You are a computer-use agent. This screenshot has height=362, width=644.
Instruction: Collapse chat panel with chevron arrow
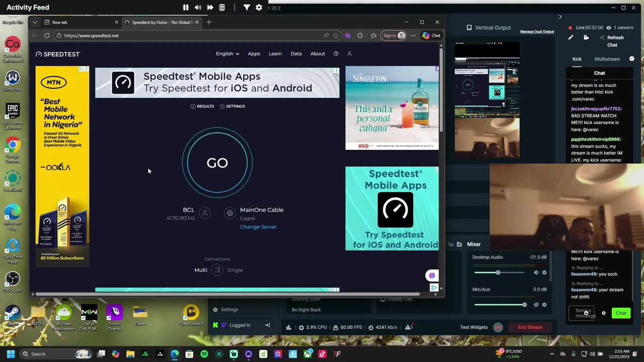pos(560,17)
